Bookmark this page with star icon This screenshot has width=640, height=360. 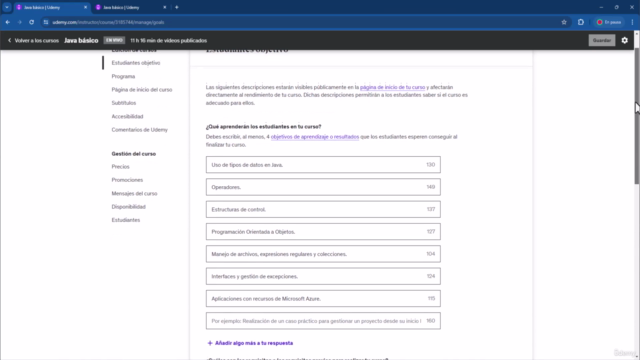(x=564, y=22)
